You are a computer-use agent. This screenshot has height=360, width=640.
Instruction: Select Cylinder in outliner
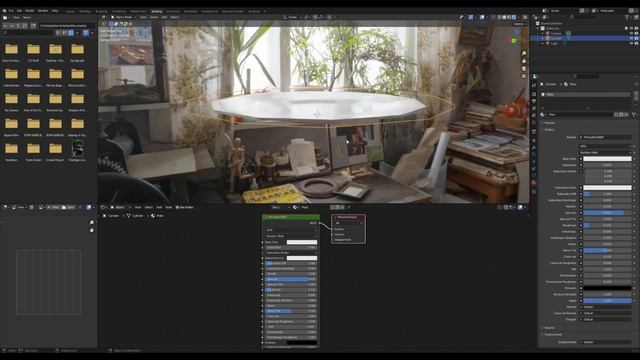[x=556, y=38]
